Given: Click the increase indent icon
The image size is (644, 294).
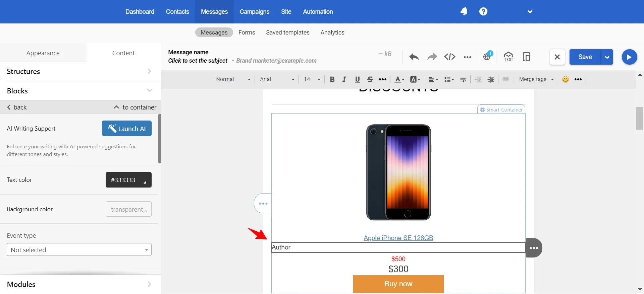Looking at the screenshot, I should (x=491, y=79).
